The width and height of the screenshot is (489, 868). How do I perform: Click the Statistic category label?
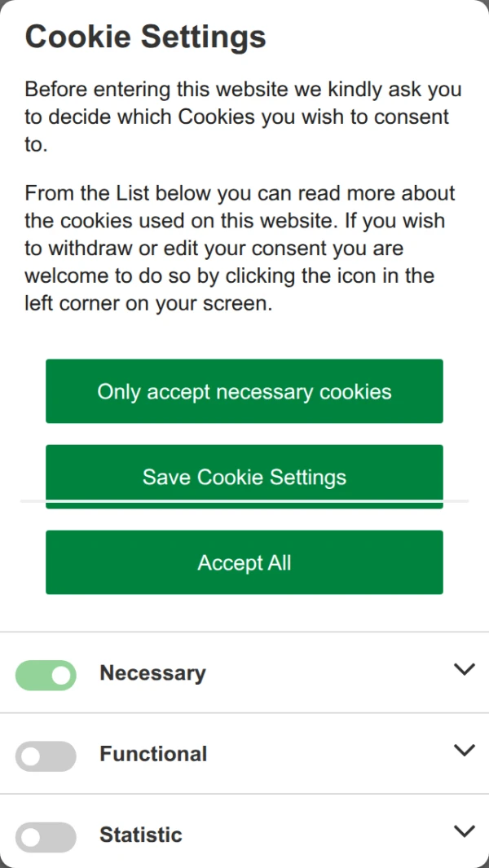pyautogui.click(x=141, y=835)
